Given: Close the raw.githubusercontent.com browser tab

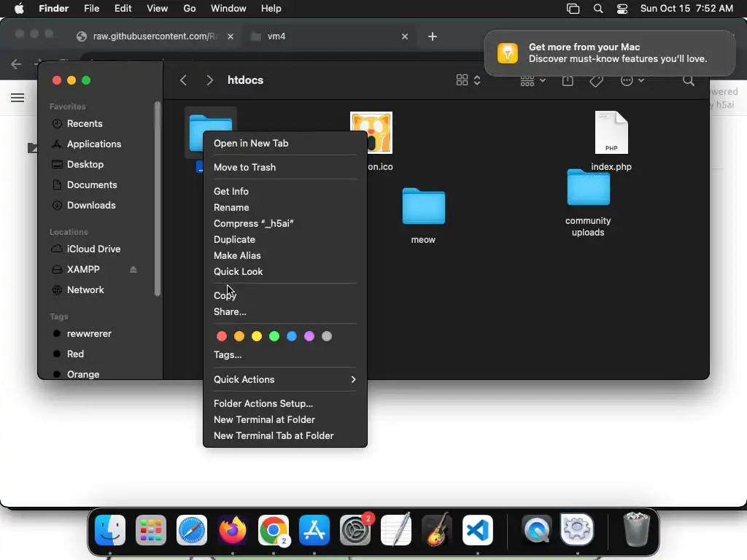Looking at the screenshot, I should [x=231, y=36].
